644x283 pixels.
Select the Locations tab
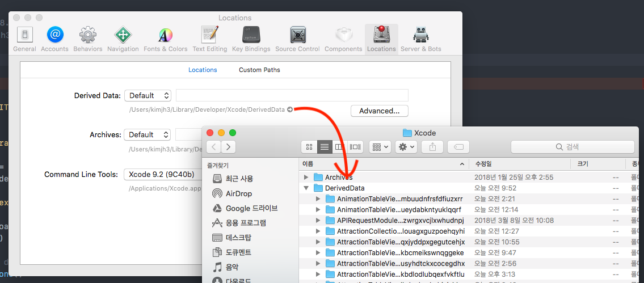(203, 70)
